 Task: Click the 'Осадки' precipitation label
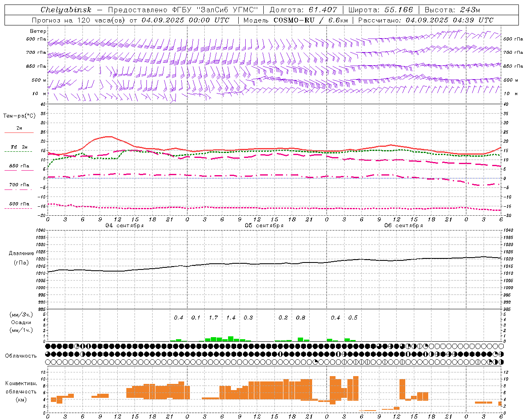21,322
